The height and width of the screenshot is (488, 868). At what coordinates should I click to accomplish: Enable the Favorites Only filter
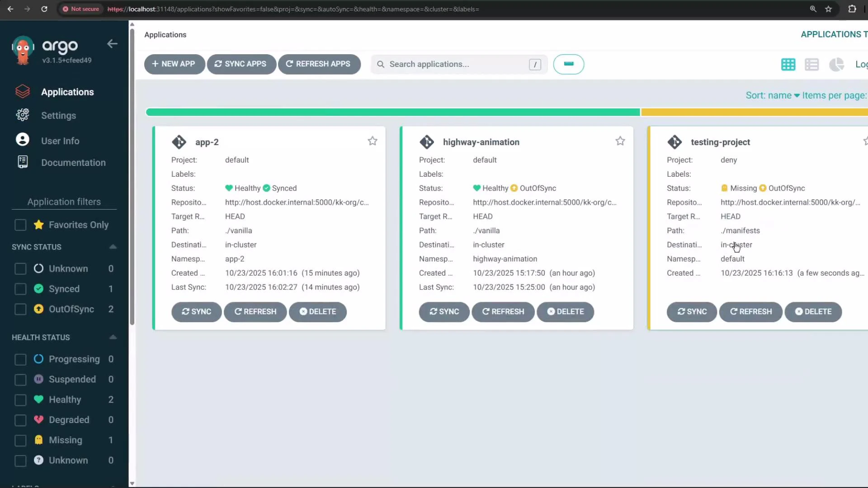(x=20, y=225)
